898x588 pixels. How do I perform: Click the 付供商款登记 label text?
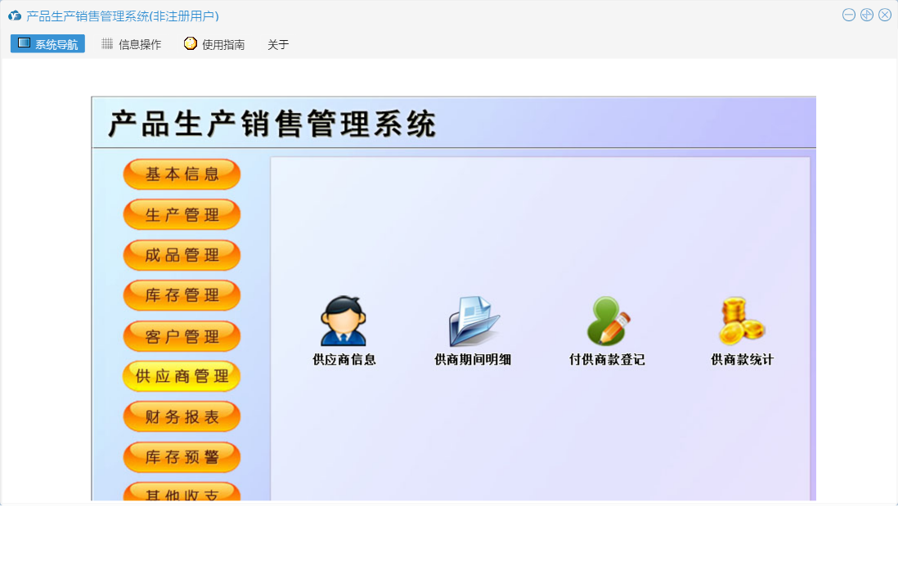pos(607,360)
